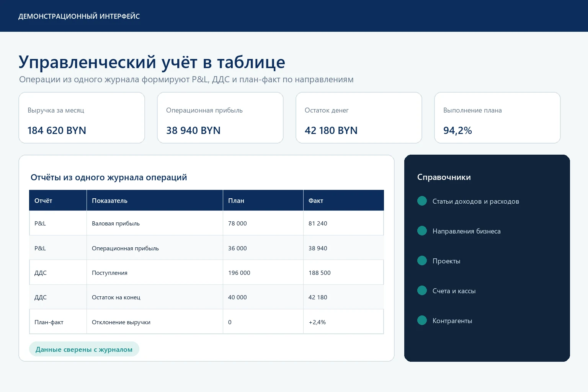Click the 38 940 BYN card value
Screen dimensions: 588x392
pos(193,131)
